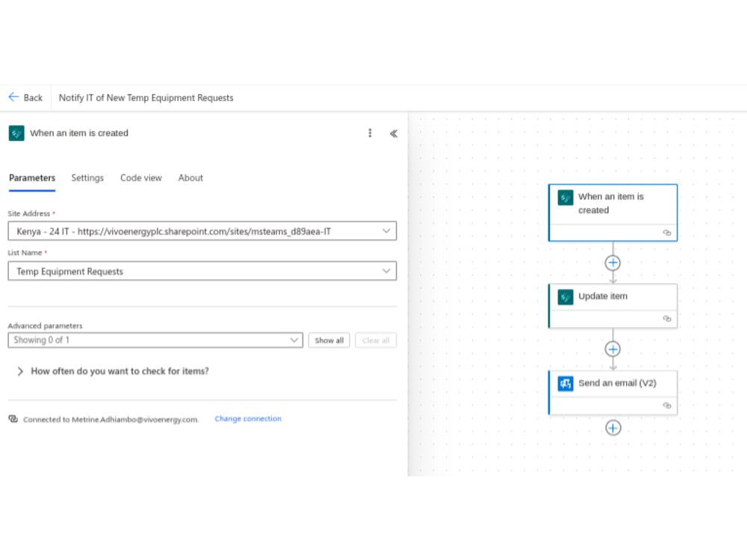
Task: Add step below When an item is created
Action: [613, 262]
